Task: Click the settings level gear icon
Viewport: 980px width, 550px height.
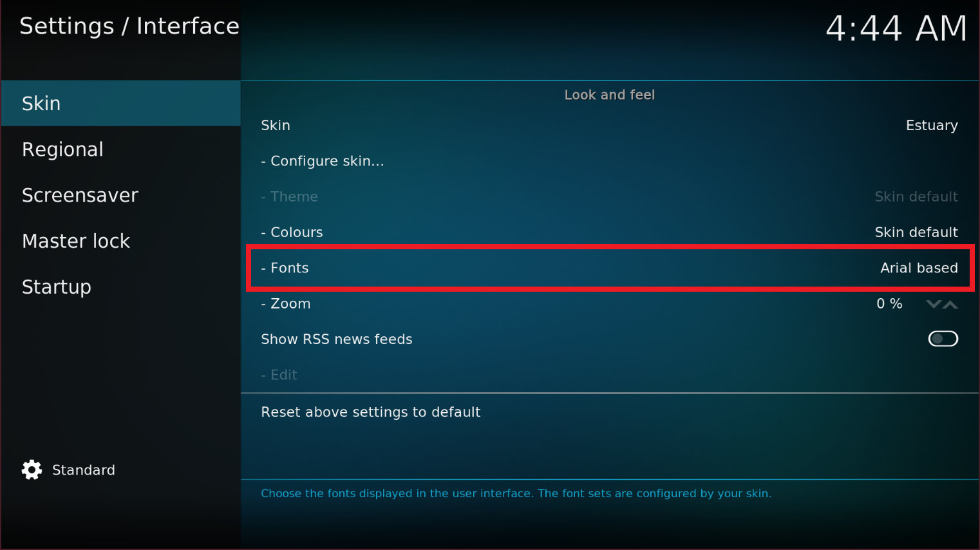Action: [32, 470]
